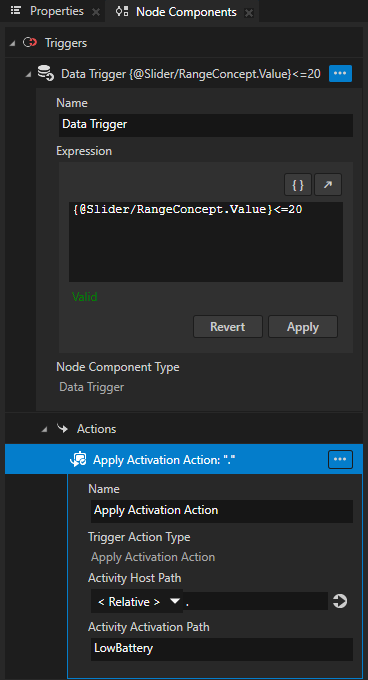Insert curly braces binding in expression
The image size is (368, 680).
(298, 185)
